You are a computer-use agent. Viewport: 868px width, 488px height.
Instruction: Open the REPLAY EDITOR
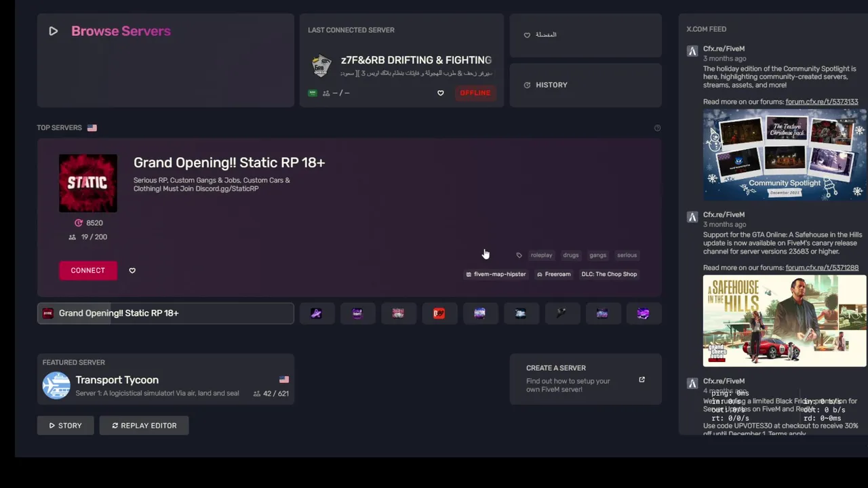[x=144, y=426]
